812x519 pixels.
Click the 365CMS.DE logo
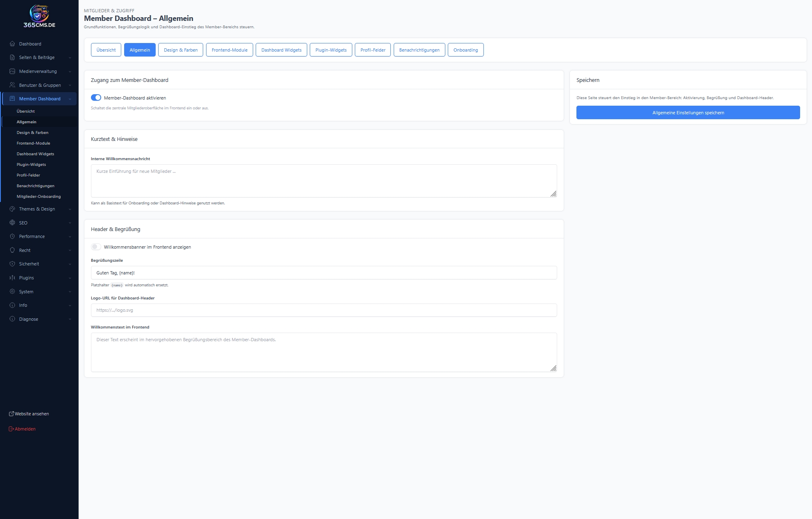(x=39, y=16)
